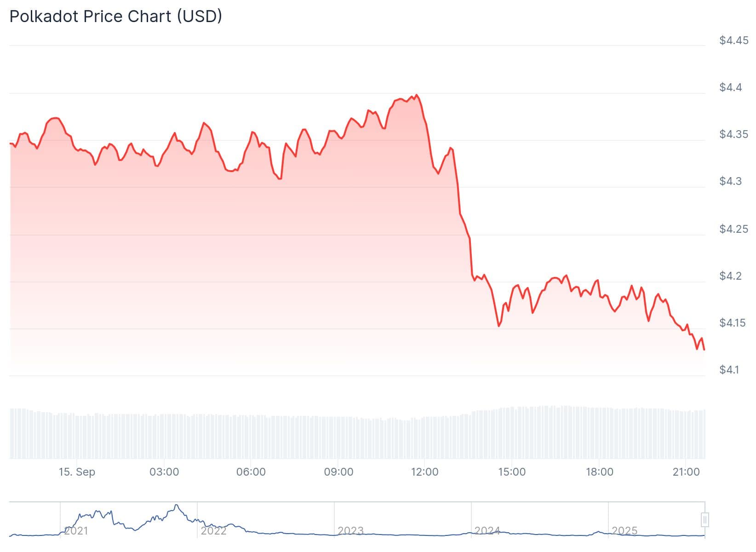Select the 06:00 time axis label
Image resolution: width=756 pixels, height=552 pixels.
click(251, 472)
